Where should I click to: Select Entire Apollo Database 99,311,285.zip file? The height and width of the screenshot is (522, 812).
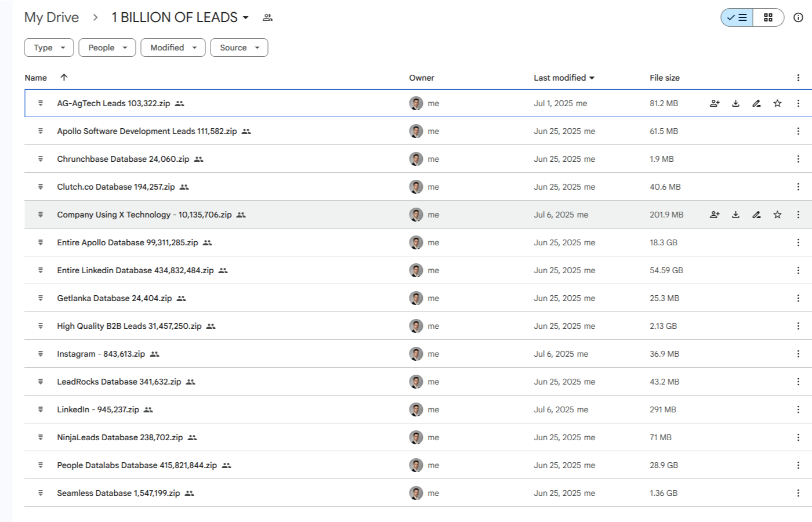[128, 242]
